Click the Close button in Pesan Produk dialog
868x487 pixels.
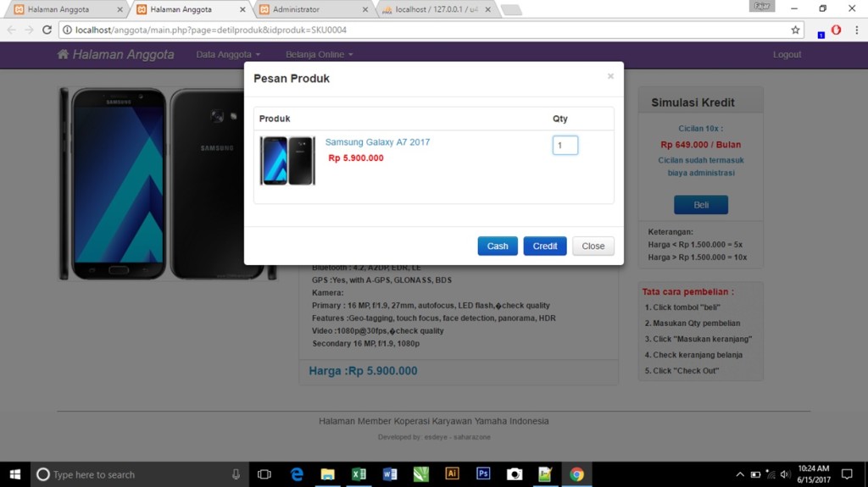click(593, 246)
